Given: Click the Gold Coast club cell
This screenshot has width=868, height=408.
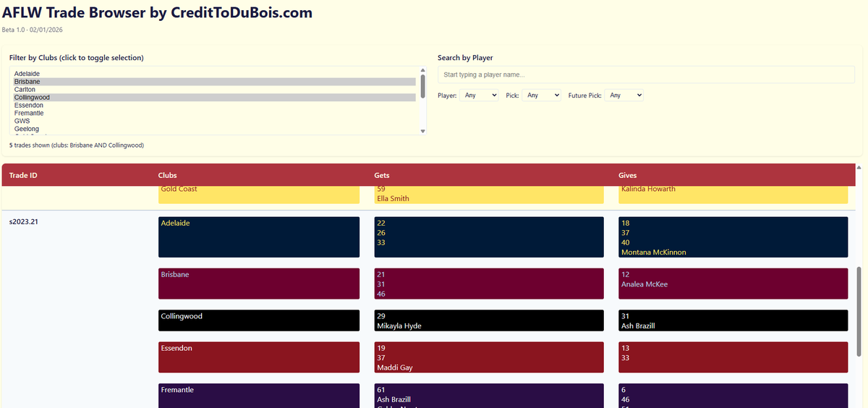Looking at the screenshot, I should [x=259, y=195].
